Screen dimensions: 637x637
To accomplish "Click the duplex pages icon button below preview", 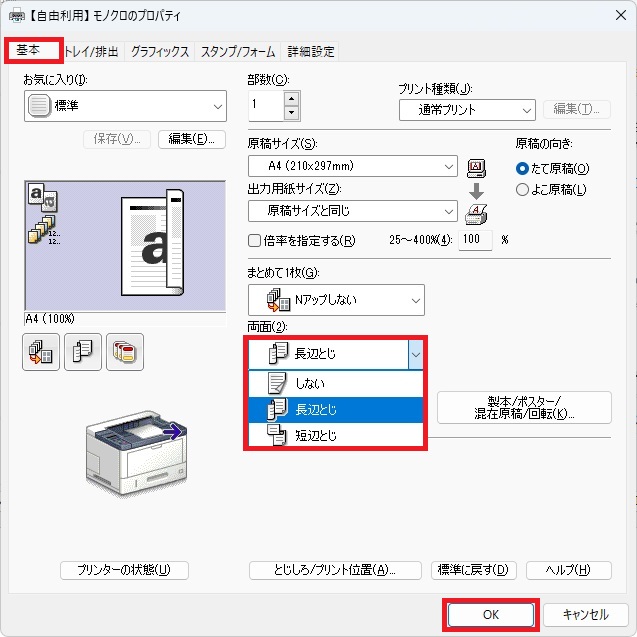I will click(83, 352).
